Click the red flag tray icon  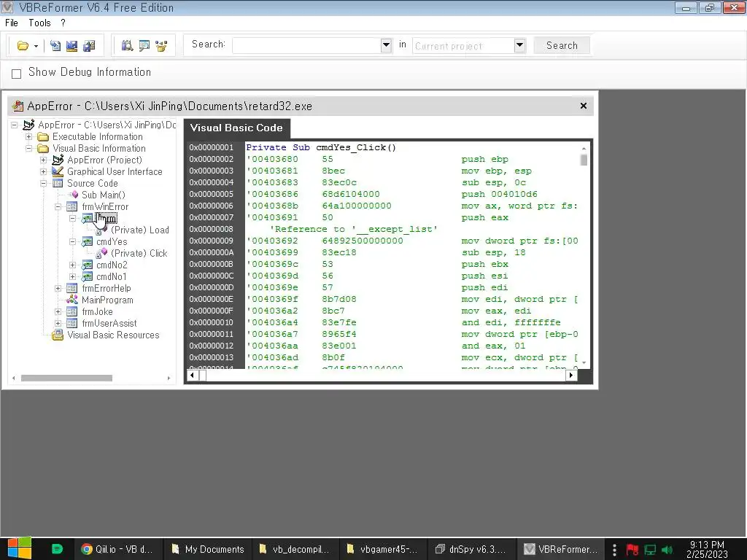[x=632, y=550]
